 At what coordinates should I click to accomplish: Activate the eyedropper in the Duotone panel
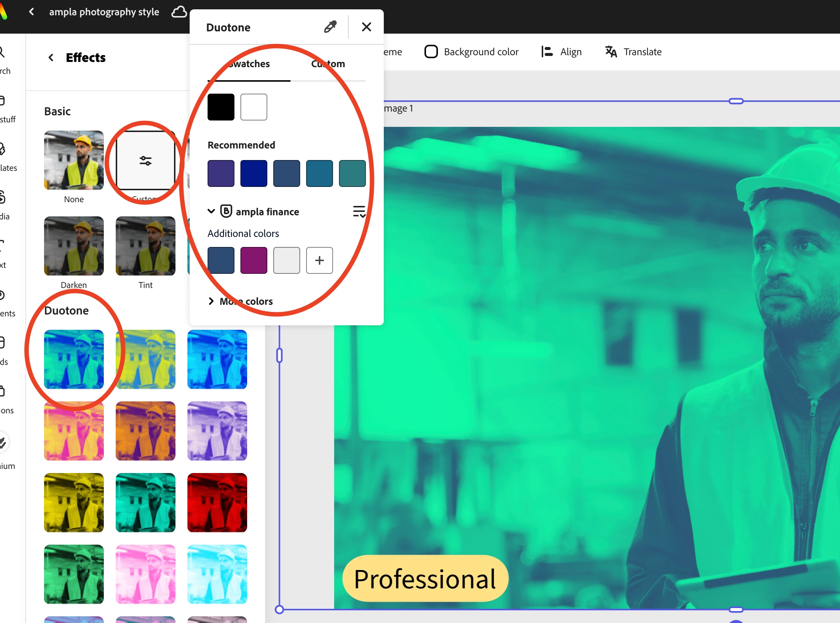coord(330,27)
